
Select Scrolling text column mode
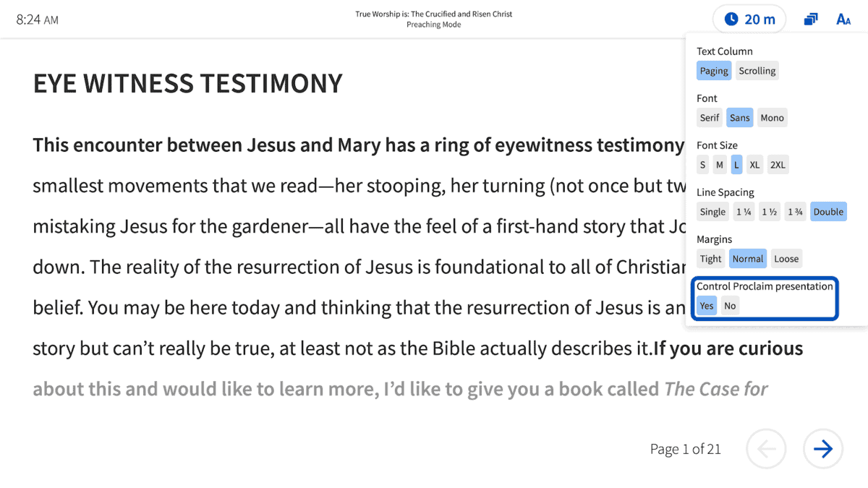click(x=757, y=71)
